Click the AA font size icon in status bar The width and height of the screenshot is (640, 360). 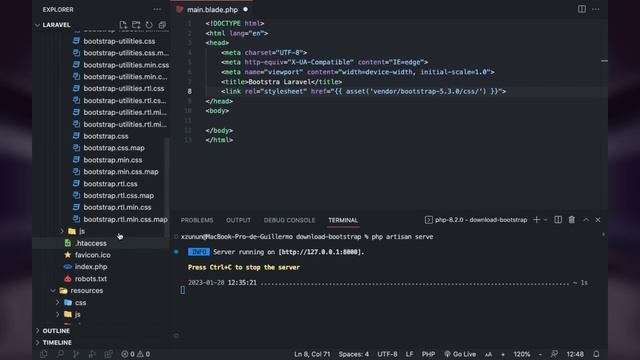point(488,354)
